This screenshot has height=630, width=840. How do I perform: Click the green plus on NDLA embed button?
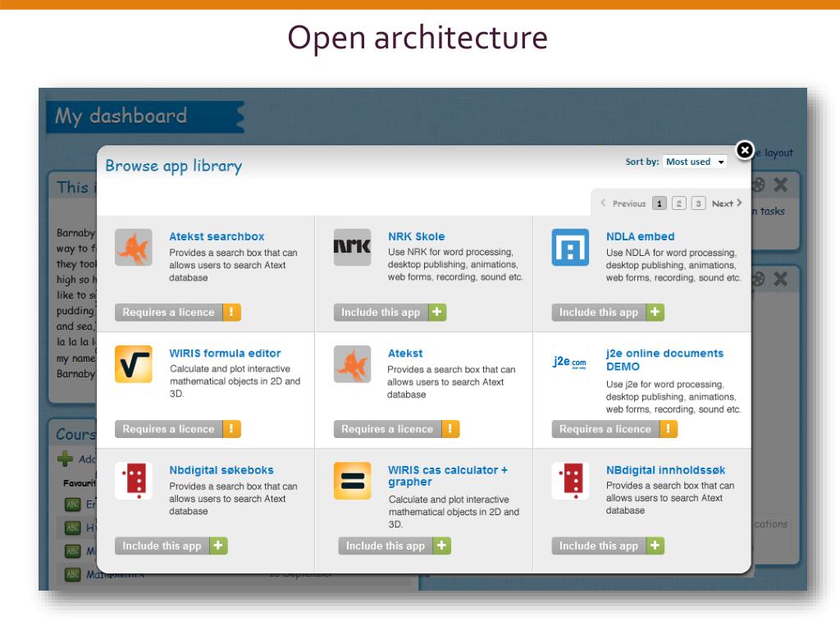pos(655,313)
